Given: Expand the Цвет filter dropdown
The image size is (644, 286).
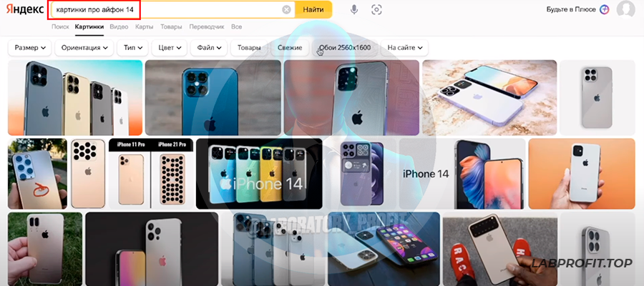Looking at the screenshot, I should 170,48.
